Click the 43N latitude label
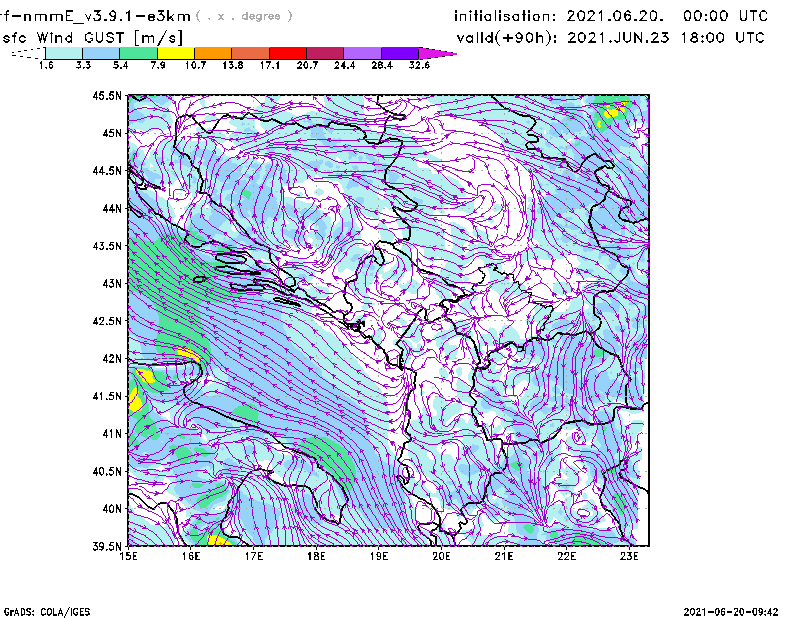Image resolution: width=800 pixels, height=618 pixels. (112, 283)
